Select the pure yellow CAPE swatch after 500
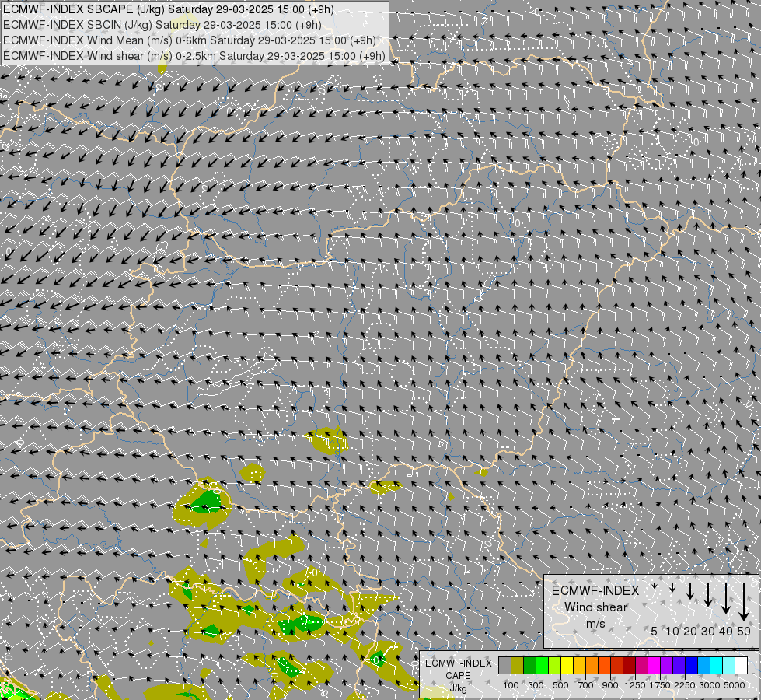761x700 pixels. 567,666
